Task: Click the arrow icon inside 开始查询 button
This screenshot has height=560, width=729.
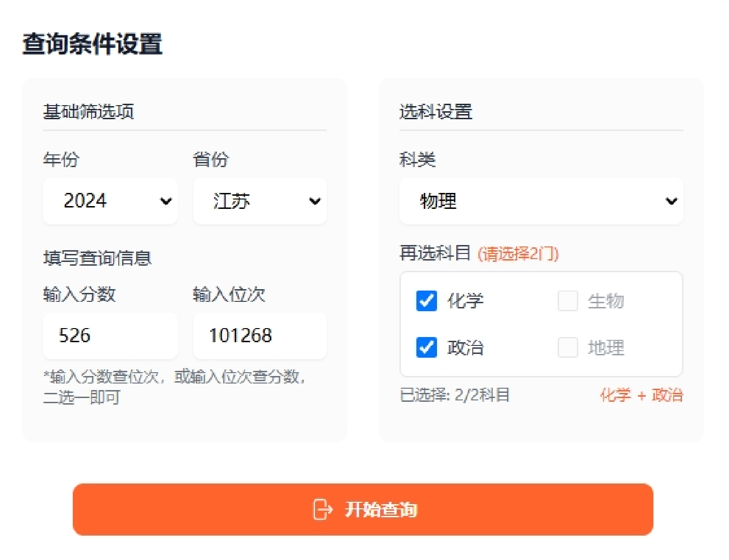Action: point(323,509)
